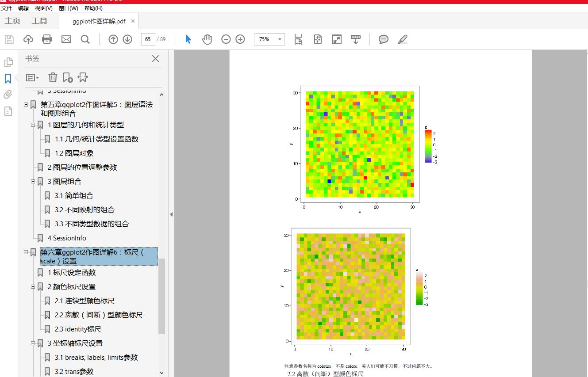The image size is (588, 377).
Task: Click the zoom out minus icon
Action: (x=226, y=39)
